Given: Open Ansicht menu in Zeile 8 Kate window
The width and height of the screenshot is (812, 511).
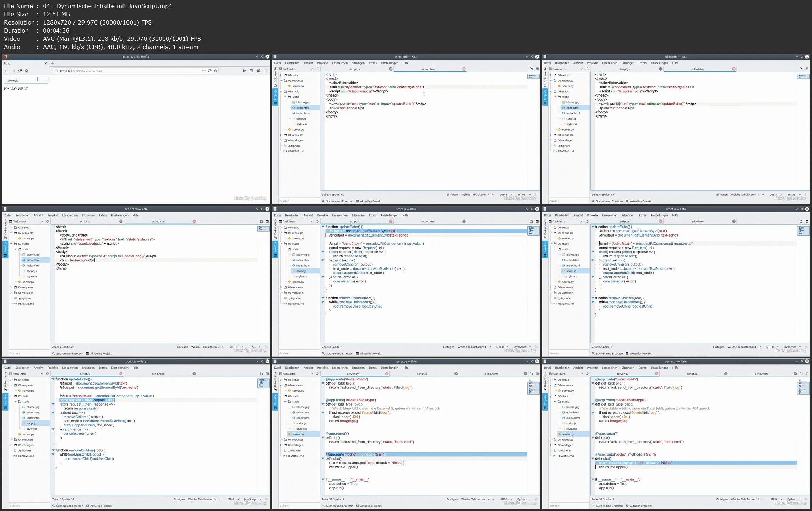Looking at the screenshot, I should (578, 63).
